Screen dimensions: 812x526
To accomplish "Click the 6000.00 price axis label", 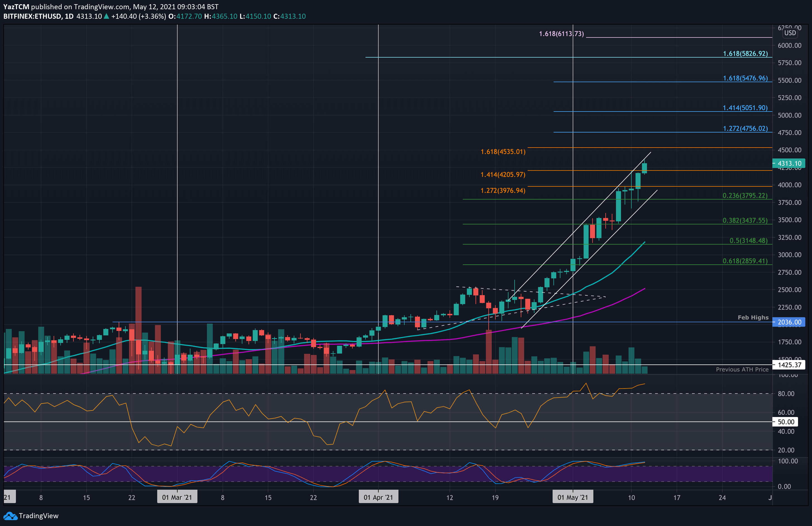I will (789, 46).
